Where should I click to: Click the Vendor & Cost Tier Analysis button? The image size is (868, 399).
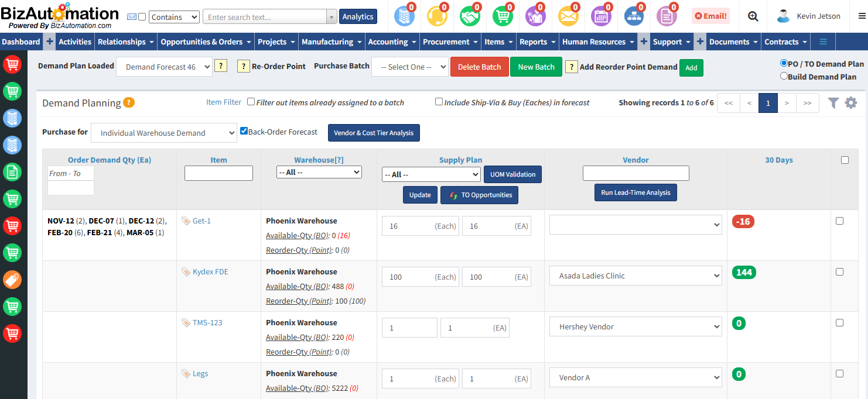tap(374, 133)
